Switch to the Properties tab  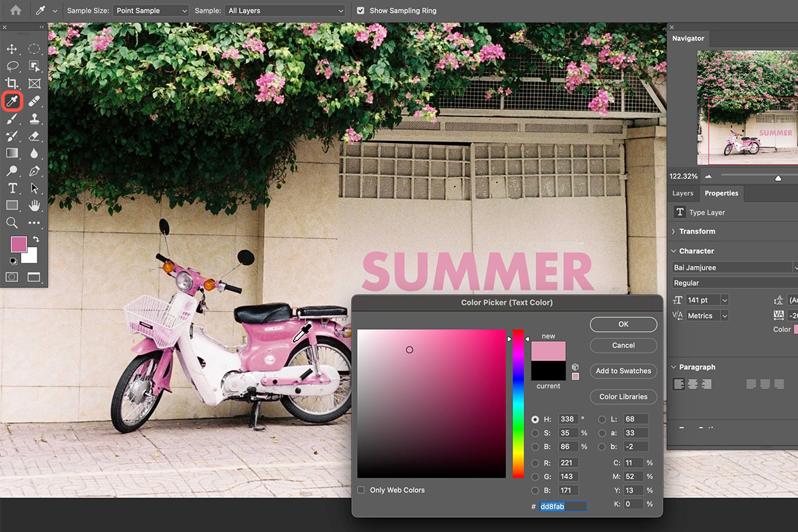pos(722,194)
